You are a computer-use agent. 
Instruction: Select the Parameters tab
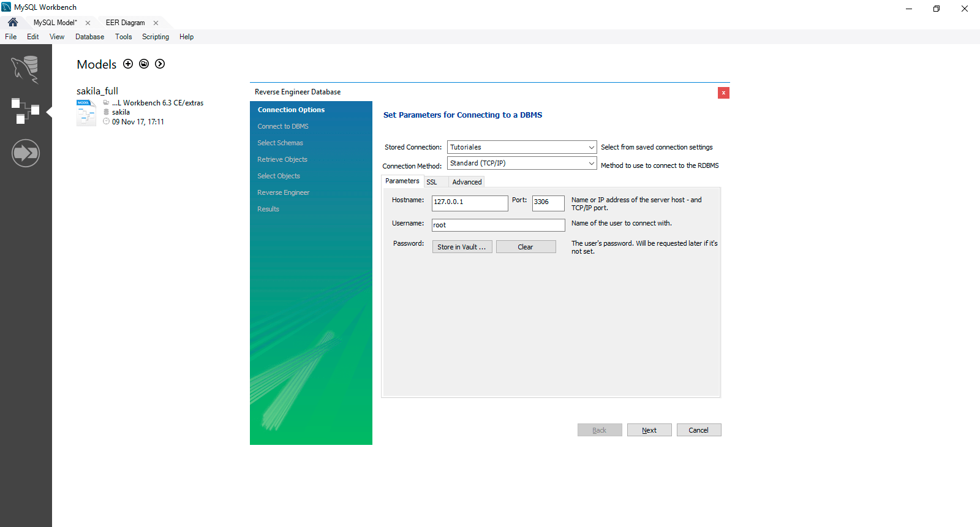tap(402, 181)
